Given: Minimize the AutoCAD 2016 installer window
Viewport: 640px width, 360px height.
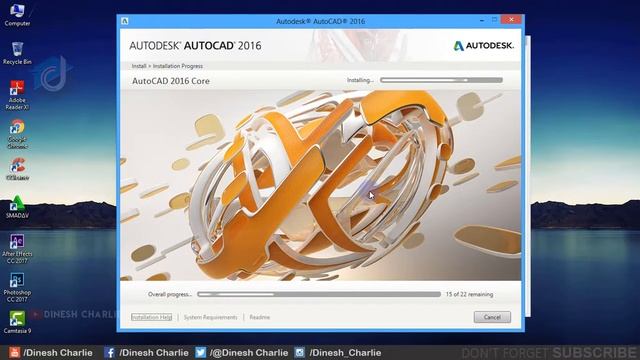Looking at the screenshot, I should 482,20.
